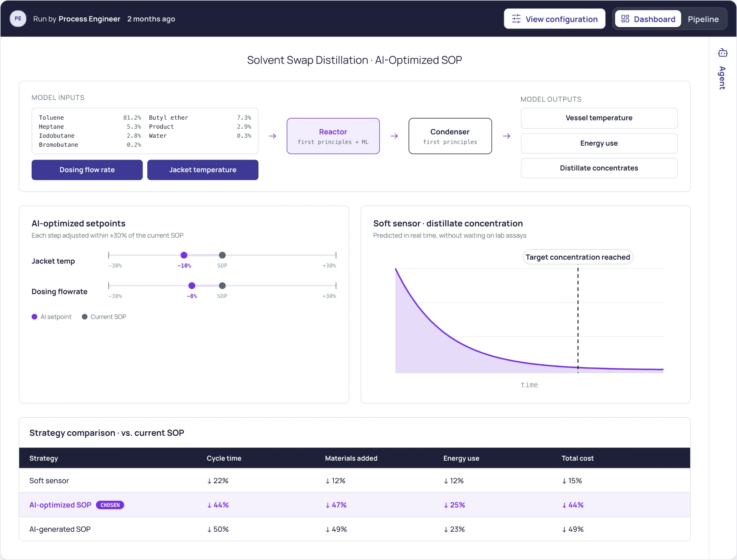Select the Soft sensor strategy row
Image resolution: width=737 pixels, height=560 pixels.
354,481
